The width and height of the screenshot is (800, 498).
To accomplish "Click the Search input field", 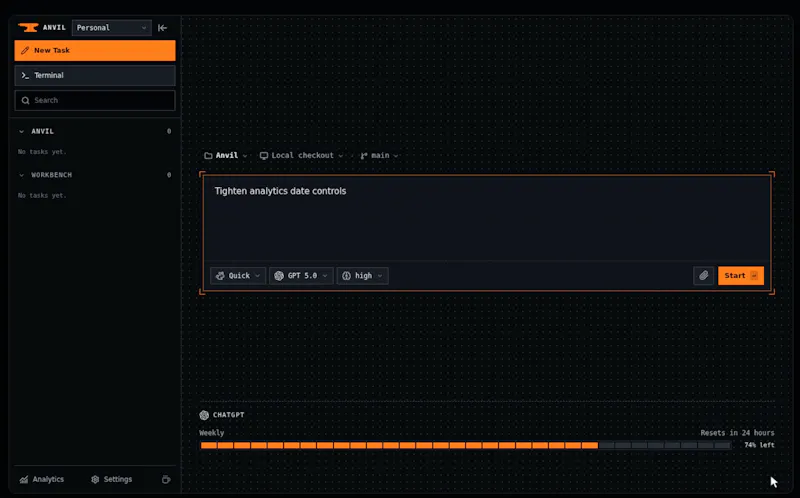I will click(95, 101).
